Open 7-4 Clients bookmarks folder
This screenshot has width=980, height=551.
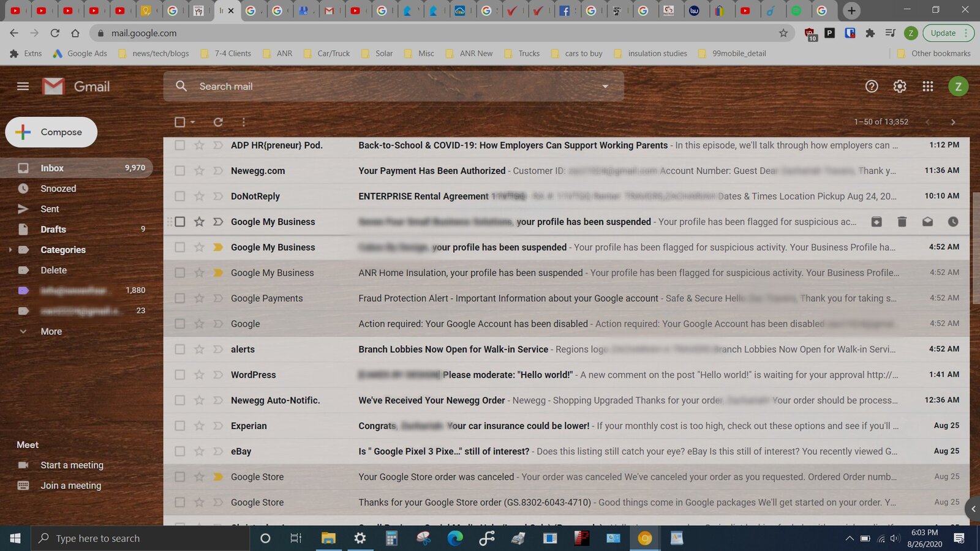tap(225, 53)
